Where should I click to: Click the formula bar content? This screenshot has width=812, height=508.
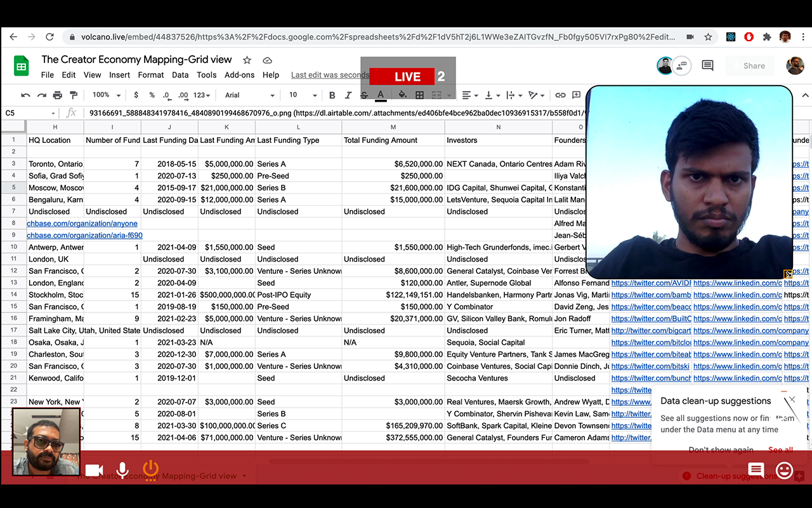point(336,113)
